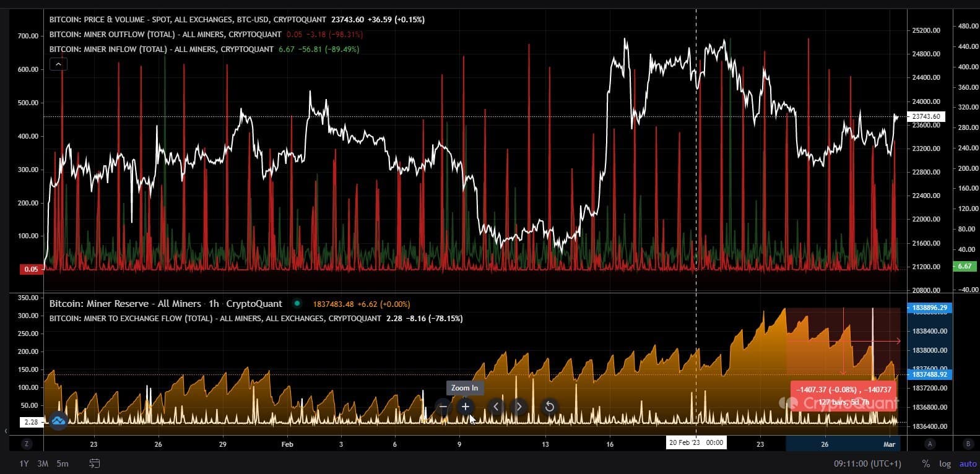Expand the hidden left panel arrow
This screenshot has width=980, height=474.
[x=6, y=431]
